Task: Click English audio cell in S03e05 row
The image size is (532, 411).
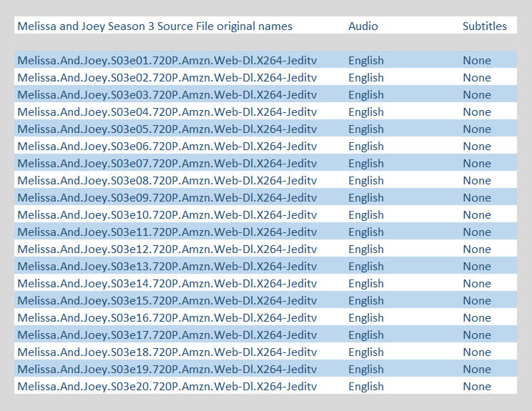Action: pos(366,129)
